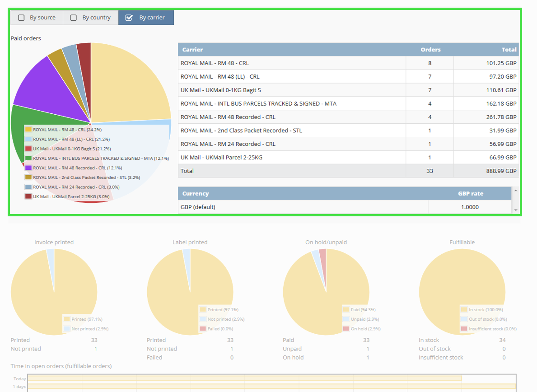Select row UK Mail - UKMail Parcel 2-25KG
The width and height of the screenshot is (537, 392).
(348, 158)
